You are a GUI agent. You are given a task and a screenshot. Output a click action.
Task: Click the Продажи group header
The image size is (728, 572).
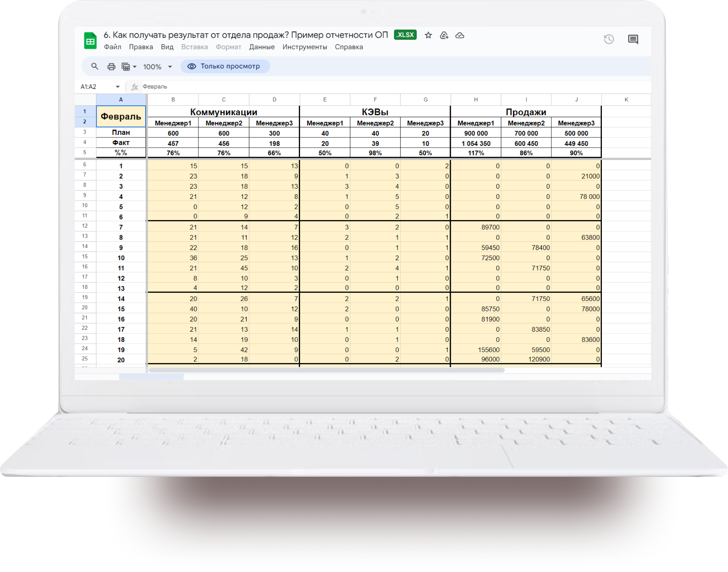pyautogui.click(x=526, y=112)
